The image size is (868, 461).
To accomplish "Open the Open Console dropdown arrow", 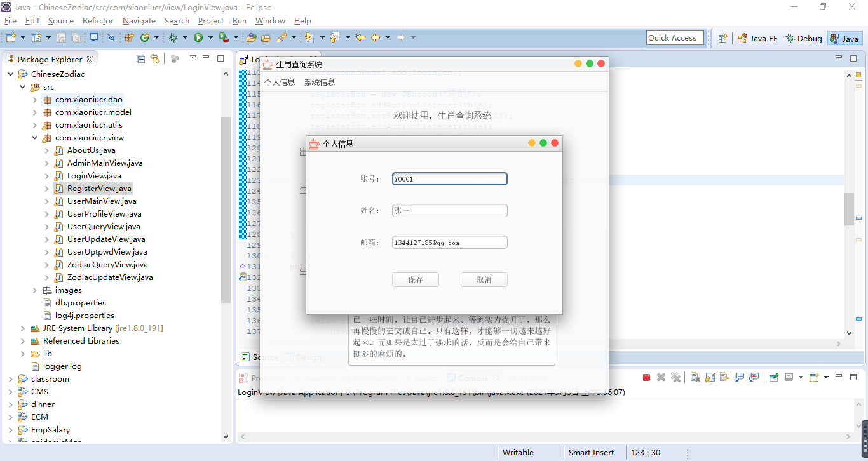I will click(826, 377).
